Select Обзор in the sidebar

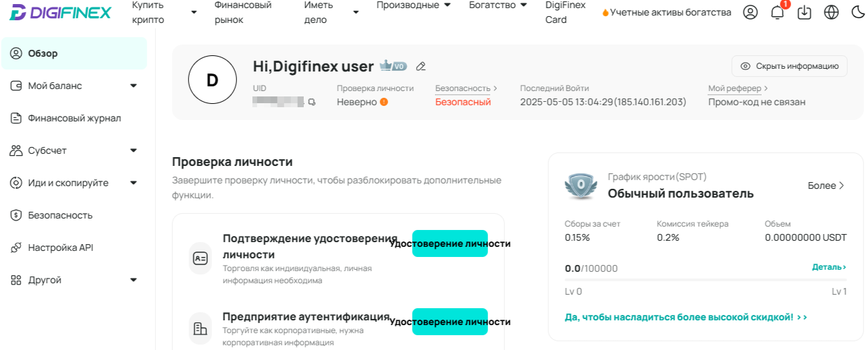pyautogui.click(x=74, y=53)
